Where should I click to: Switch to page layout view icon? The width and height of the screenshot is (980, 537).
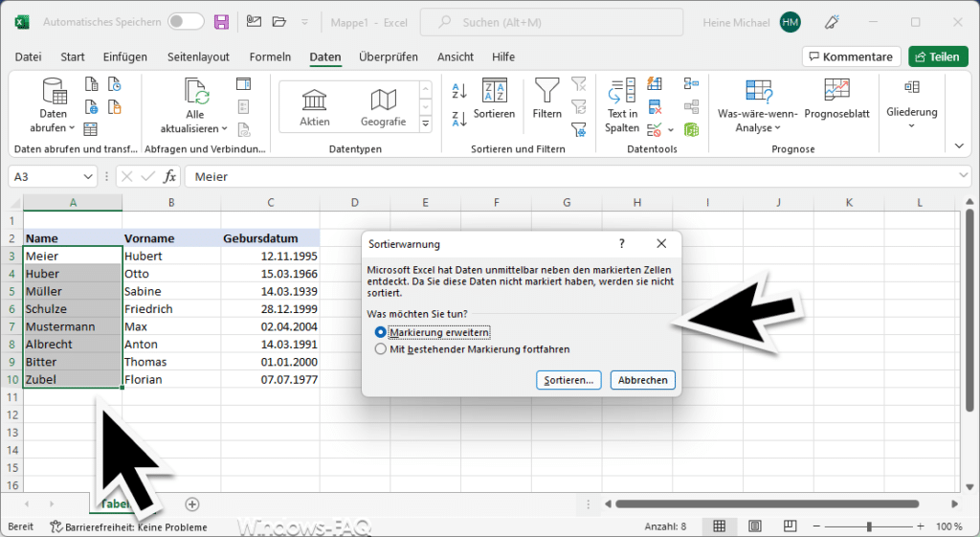[x=755, y=526]
